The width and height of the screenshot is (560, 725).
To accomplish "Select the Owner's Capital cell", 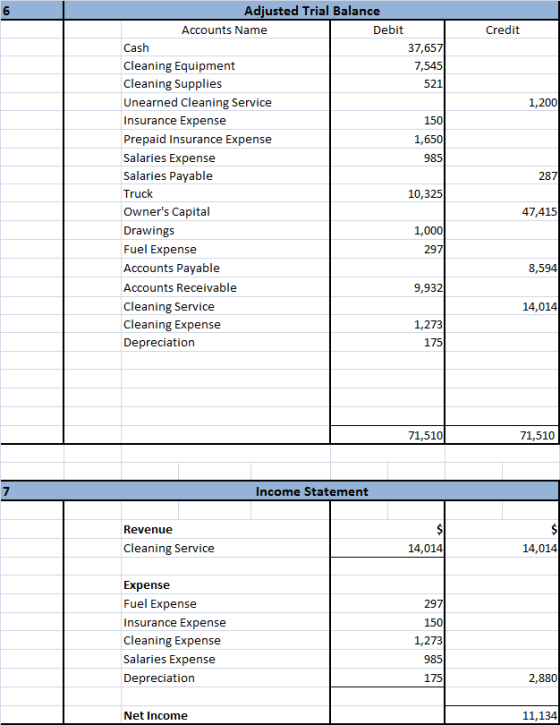I will click(226, 212).
